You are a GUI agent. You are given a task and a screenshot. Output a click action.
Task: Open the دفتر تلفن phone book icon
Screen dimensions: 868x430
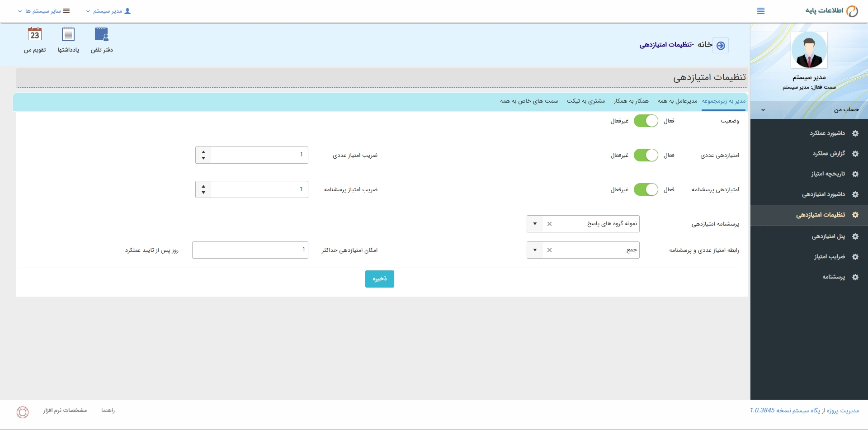[102, 34]
